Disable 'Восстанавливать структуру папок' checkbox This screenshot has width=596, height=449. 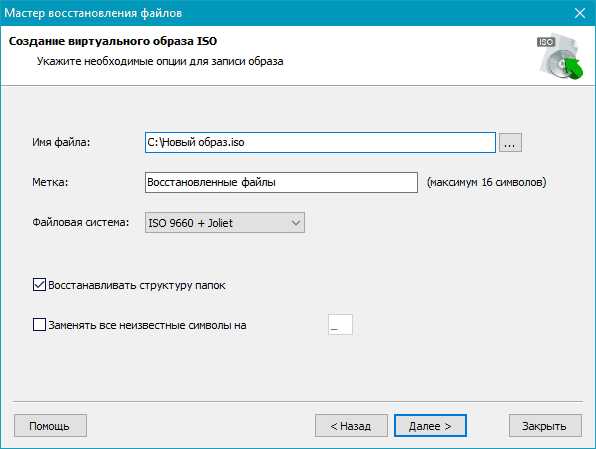point(40,285)
